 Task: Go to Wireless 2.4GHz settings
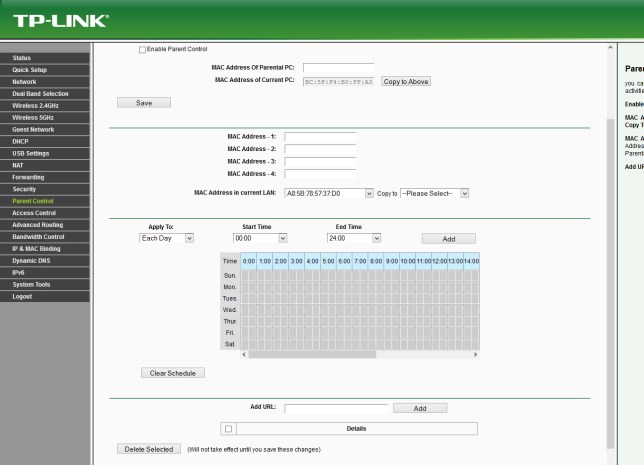point(39,105)
